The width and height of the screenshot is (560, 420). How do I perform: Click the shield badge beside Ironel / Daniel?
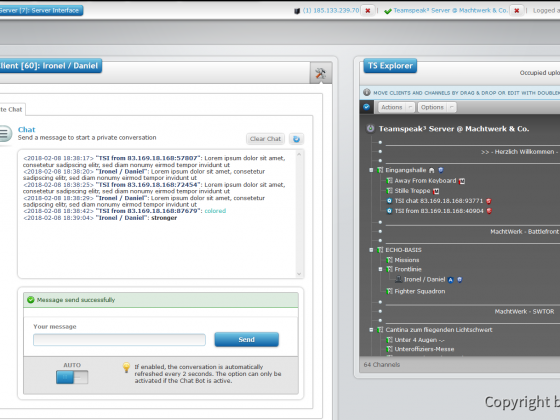click(x=460, y=280)
